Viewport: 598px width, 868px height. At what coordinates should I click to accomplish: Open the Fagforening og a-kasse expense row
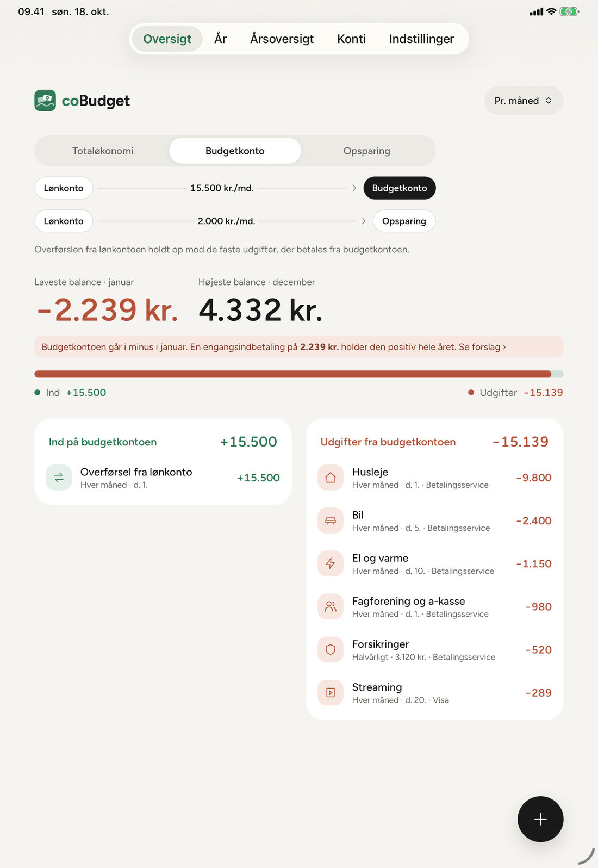[434, 606]
